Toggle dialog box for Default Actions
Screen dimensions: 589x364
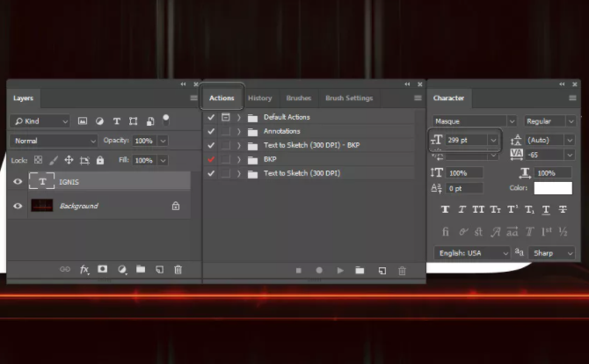(x=225, y=117)
